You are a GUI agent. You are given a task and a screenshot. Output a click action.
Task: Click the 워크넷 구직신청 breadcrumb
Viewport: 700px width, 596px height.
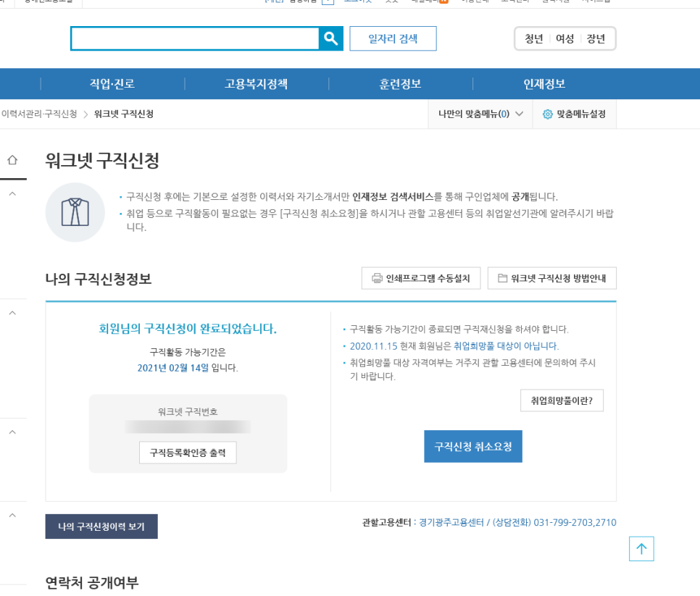[x=124, y=114]
